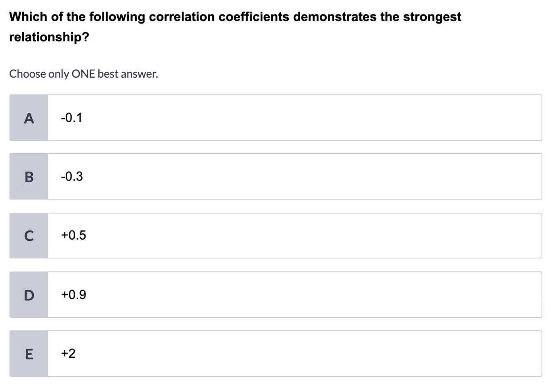Click the 'Choose only ONE best answer' instruction

click(83, 74)
